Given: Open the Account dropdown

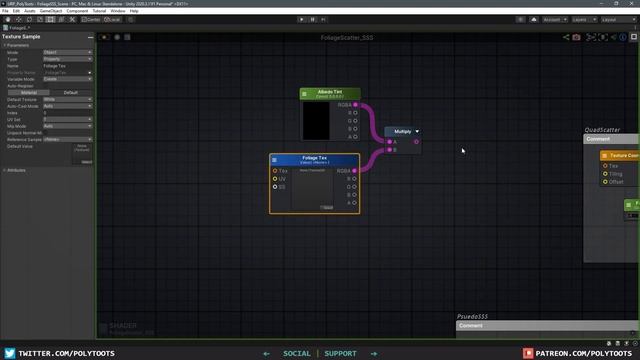Looking at the screenshot, I should pyautogui.click(x=555, y=20).
